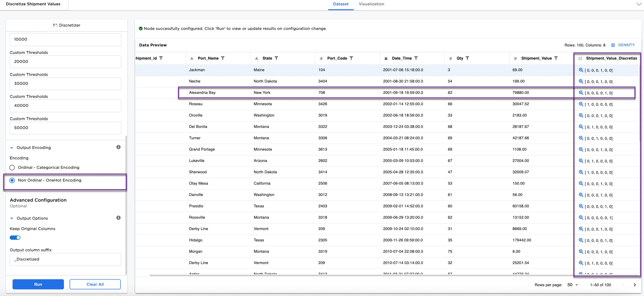Filter the Date_Time column
Screen dimensions: 644x296
pyautogui.click(x=416, y=58)
